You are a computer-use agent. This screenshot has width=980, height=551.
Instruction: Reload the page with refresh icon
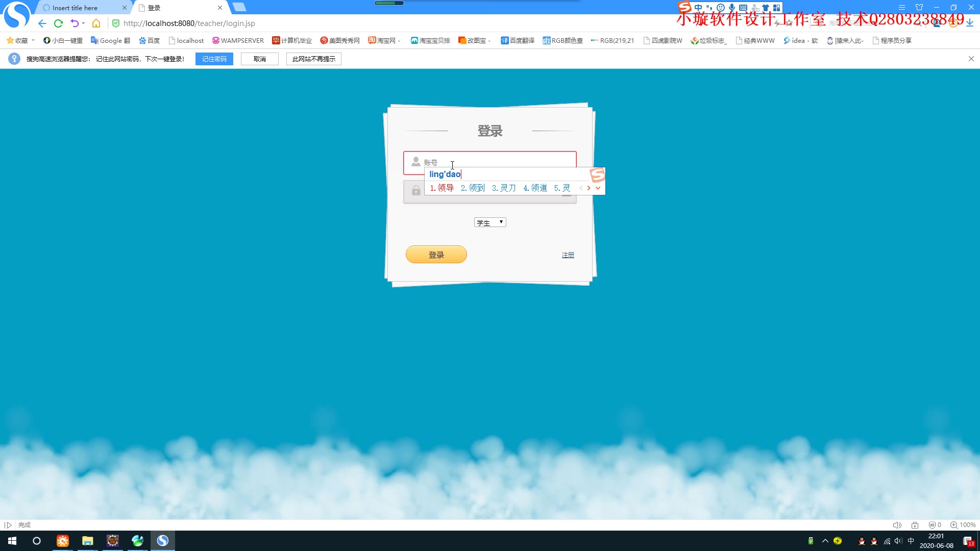tap(58, 23)
